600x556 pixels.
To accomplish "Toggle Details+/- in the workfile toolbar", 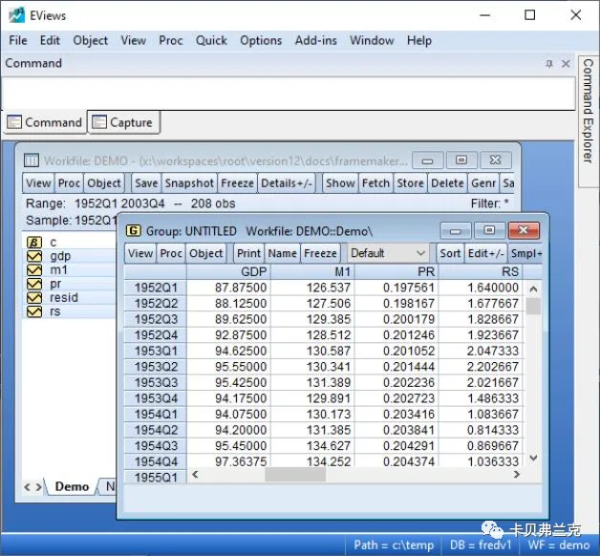I will [287, 183].
